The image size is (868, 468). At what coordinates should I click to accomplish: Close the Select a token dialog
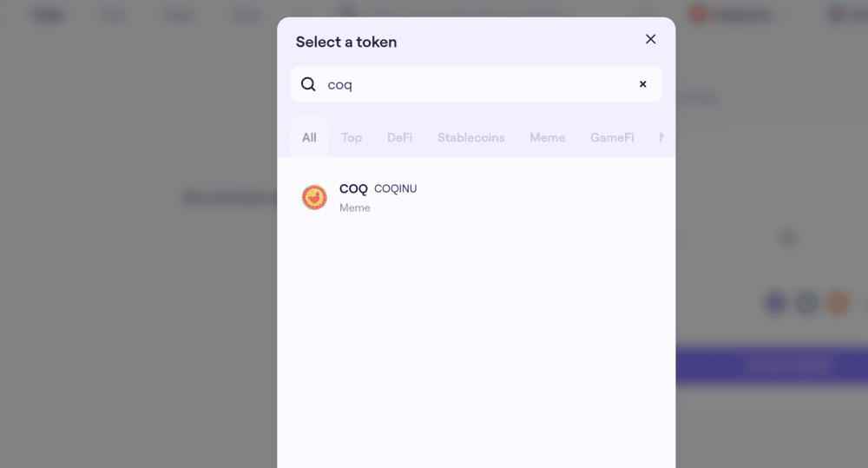pos(650,39)
